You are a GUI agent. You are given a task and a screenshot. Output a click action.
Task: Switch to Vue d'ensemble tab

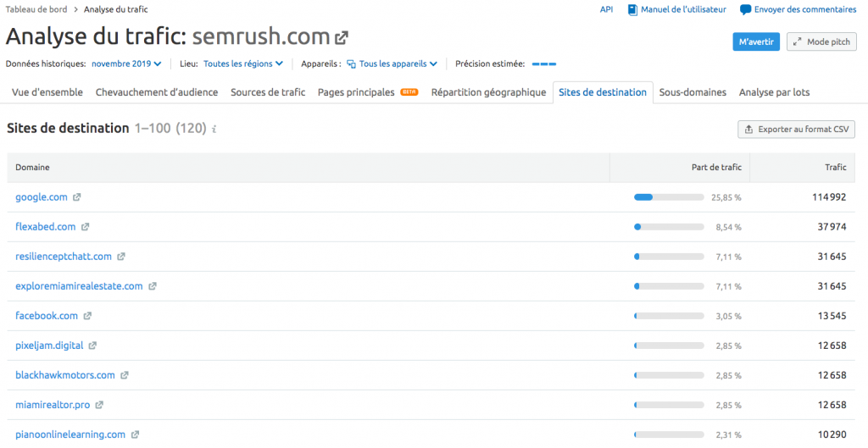47,92
